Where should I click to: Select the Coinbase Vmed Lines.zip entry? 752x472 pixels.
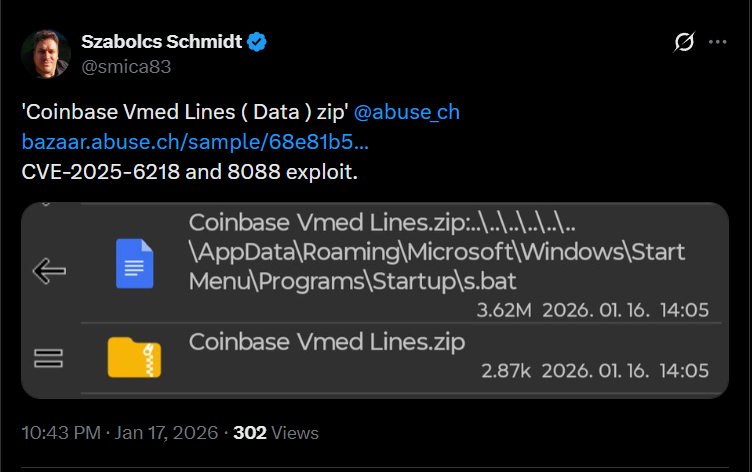pyautogui.click(x=327, y=342)
